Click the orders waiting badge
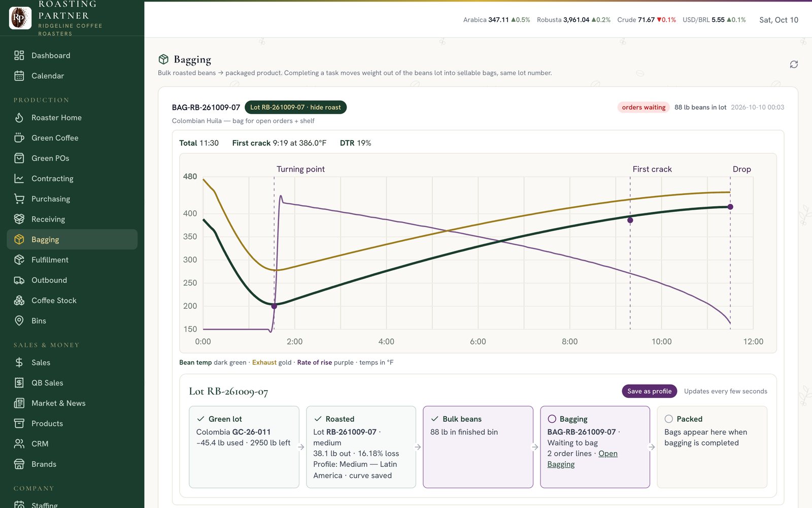Screen dimensions: 812x508 644,107
